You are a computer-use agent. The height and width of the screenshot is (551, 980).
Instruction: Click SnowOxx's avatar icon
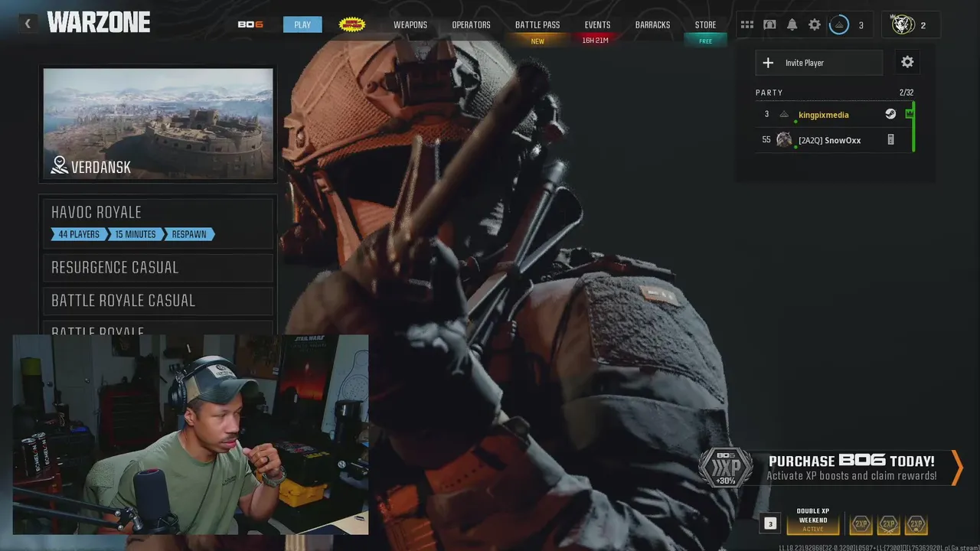784,139
